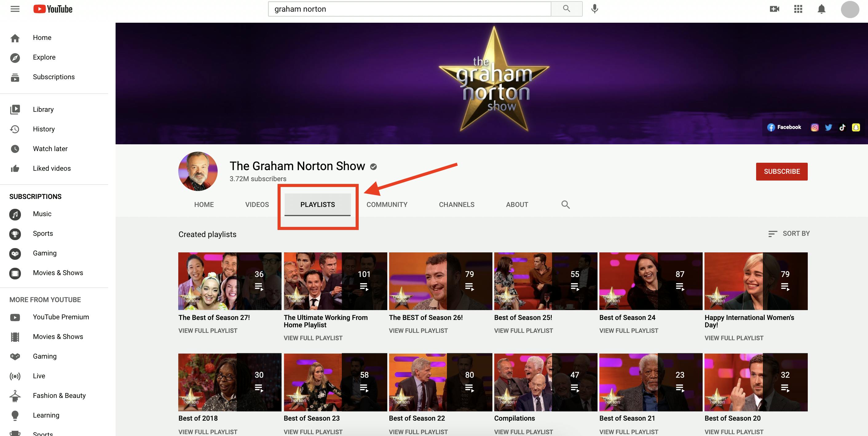Open the hamburger guide menu
This screenshot has height=436, width=868.
coord(15,9)
